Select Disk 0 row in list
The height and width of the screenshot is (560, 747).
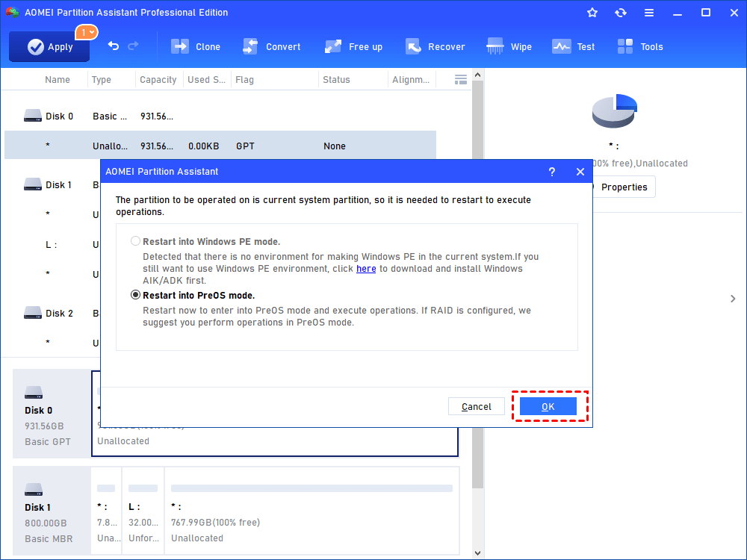pos(220,116)
